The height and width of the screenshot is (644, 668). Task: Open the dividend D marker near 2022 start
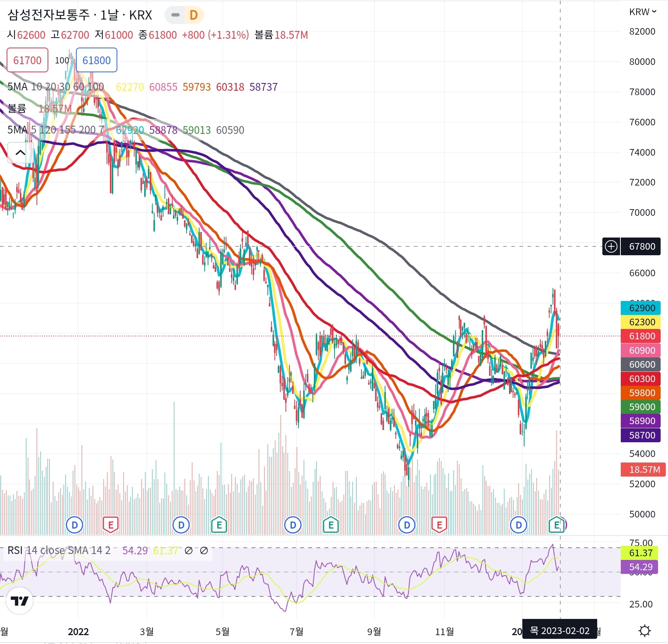pos(75,525)
